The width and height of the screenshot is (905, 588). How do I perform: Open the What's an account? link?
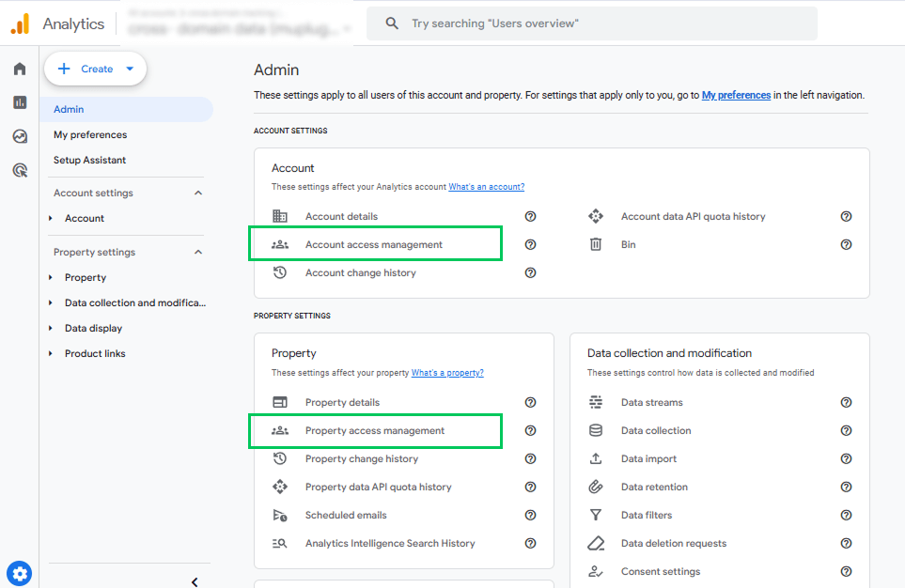click(487, 187)
